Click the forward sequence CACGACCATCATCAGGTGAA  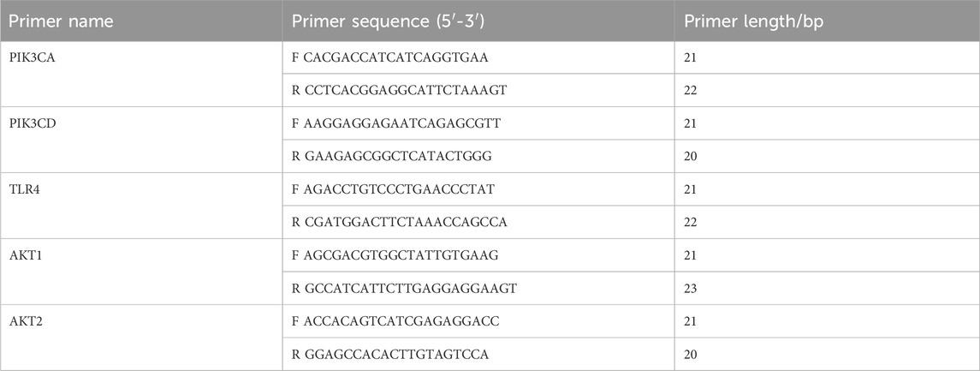396,57
